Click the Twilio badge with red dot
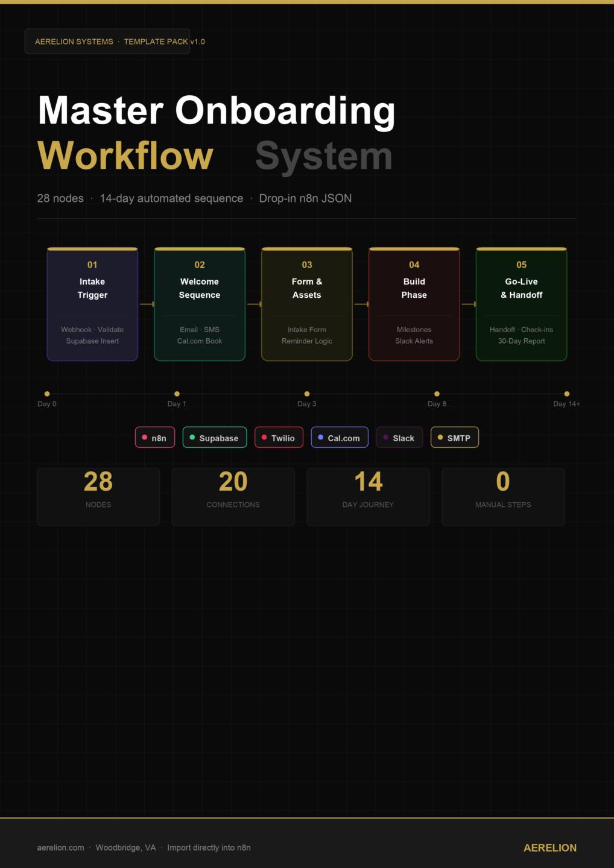Image resolution: width=614 pixels, height=868 pixels. click(x=279, y=438)
